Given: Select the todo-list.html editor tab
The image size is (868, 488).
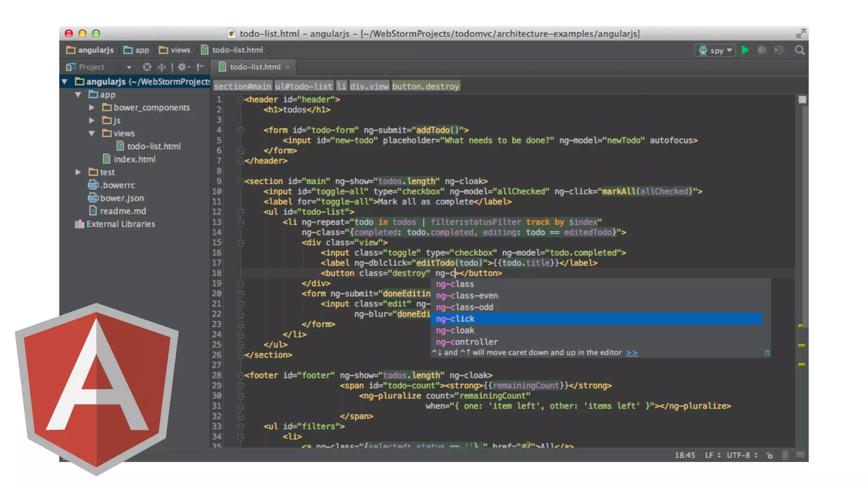Looking at the screenshot, I should pyautogui.click(x=255, y=67).
